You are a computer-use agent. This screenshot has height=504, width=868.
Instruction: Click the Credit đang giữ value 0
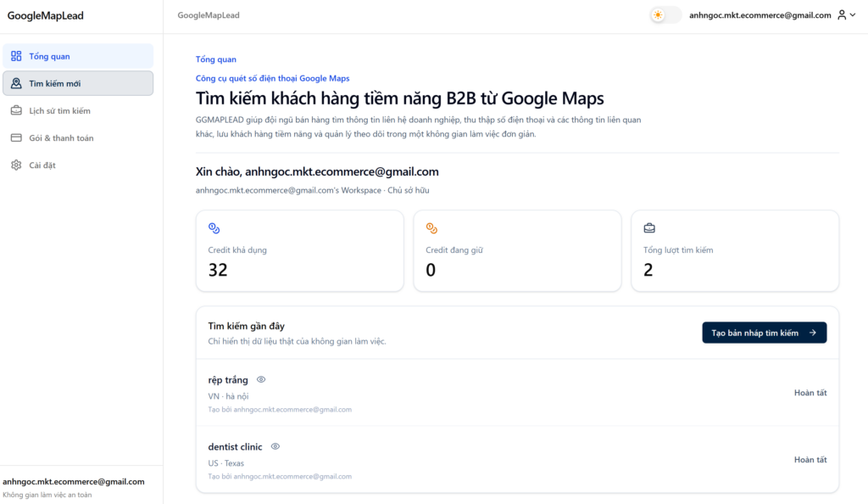coord(431,270)
